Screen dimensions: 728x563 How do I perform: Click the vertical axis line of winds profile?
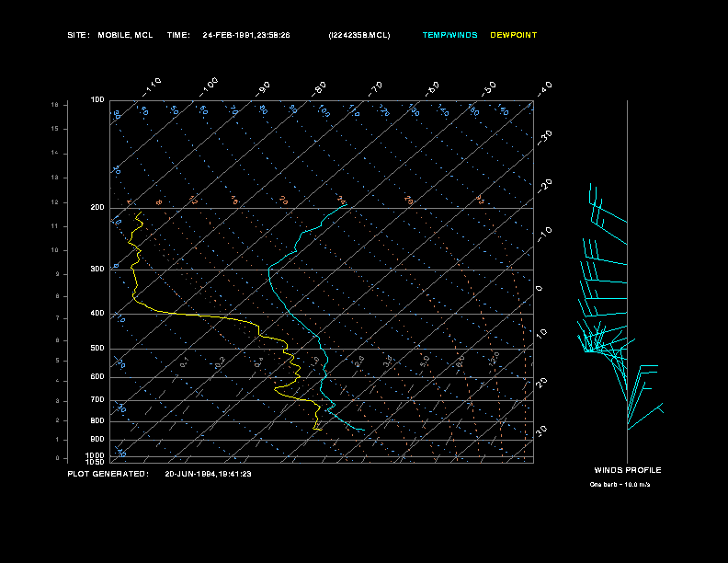pos(627,281)
